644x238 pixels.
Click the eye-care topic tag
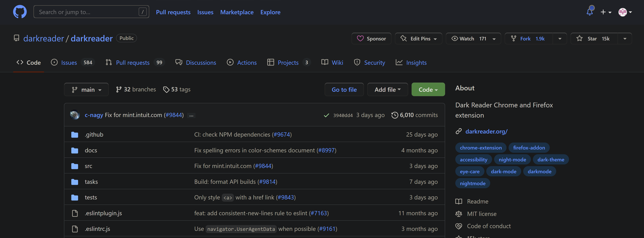click(469, 172)
